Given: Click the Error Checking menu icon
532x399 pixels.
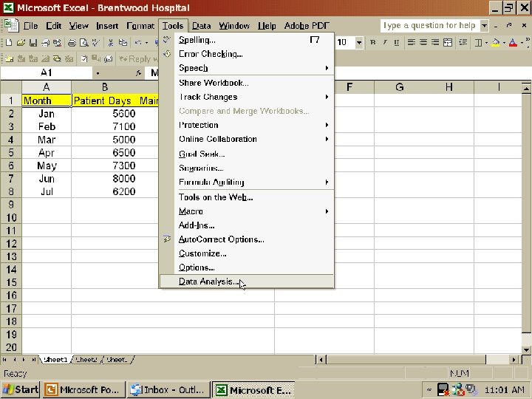Looking at the screenshot, I should (166, 54).
